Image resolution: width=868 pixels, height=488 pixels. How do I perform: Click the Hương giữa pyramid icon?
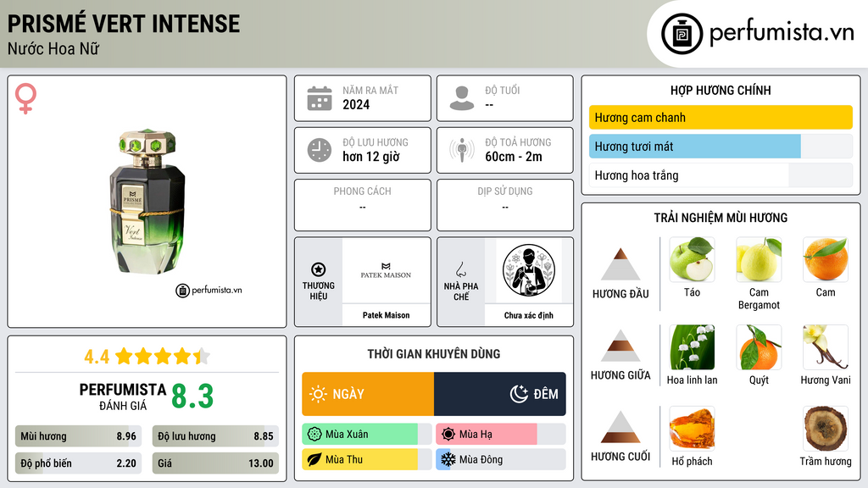[620, 346]
